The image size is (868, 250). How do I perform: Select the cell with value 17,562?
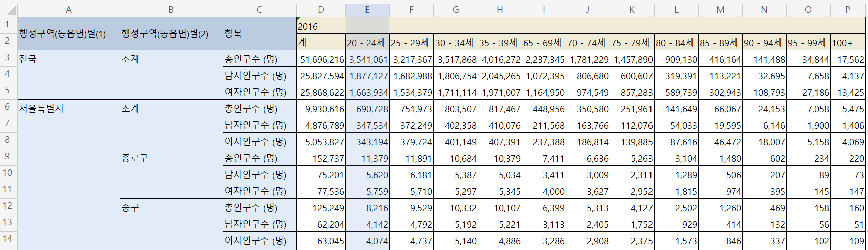click(x=848, y=59)
